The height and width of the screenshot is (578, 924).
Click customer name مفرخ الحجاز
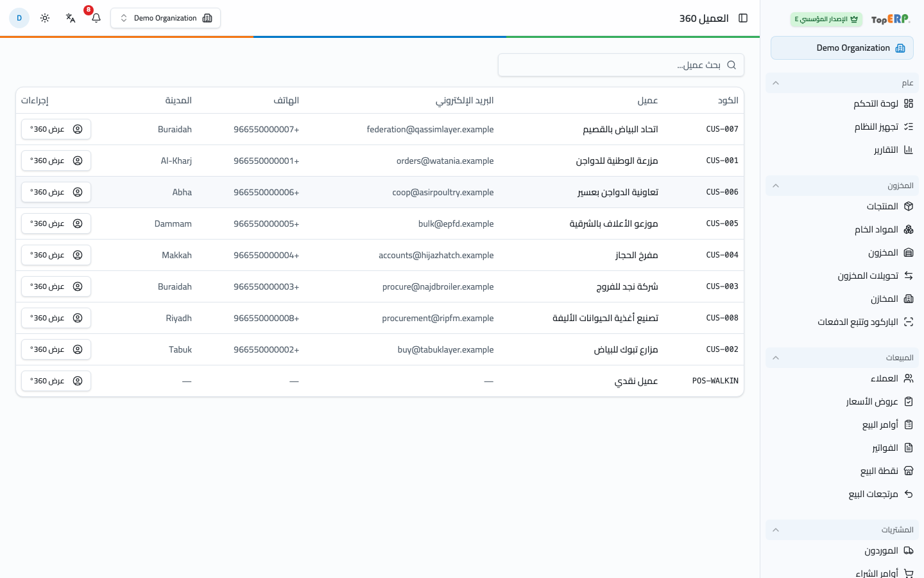(637, 255)
